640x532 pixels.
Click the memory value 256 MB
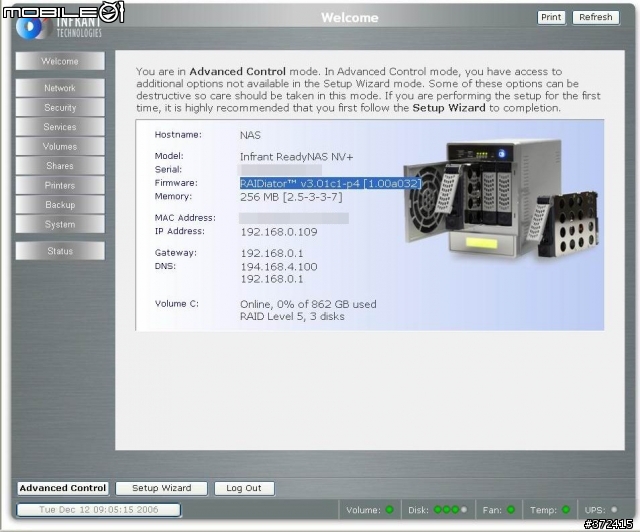(291, 197)
